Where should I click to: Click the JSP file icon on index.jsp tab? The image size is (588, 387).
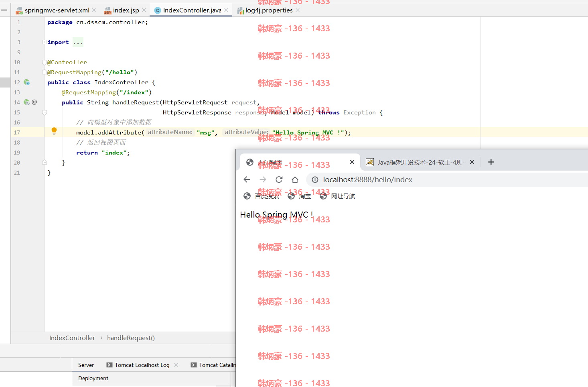[107, 11]
